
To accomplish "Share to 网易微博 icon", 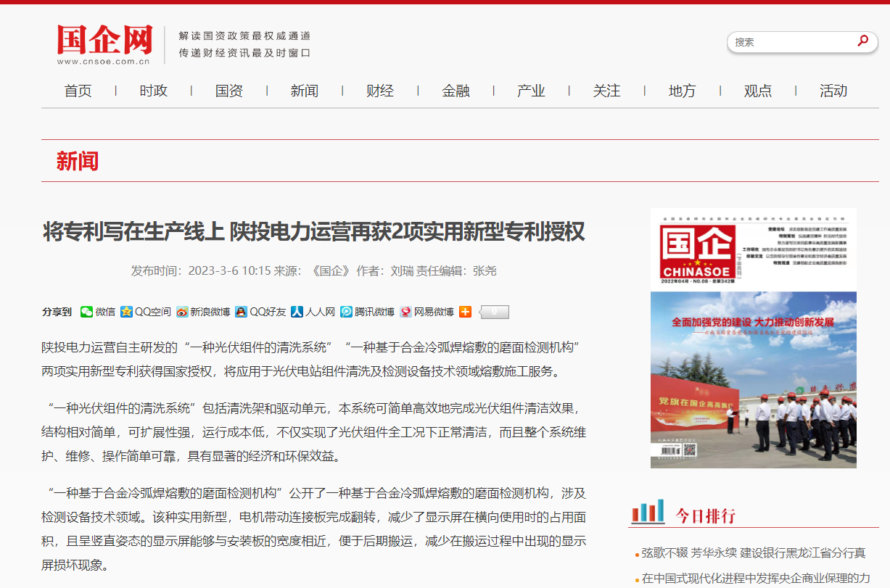I will coord(406,312).
